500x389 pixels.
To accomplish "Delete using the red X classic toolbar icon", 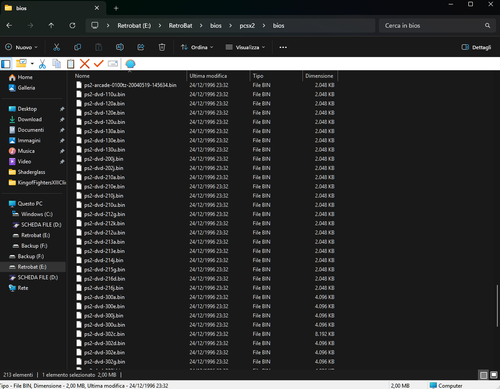I will coord(85,63).
